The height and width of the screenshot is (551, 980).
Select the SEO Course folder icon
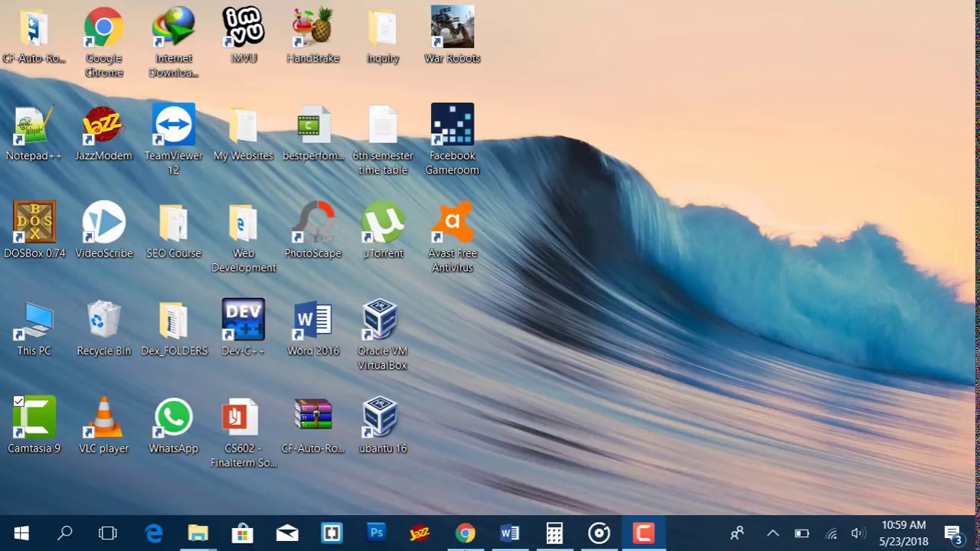pos(174,230)
